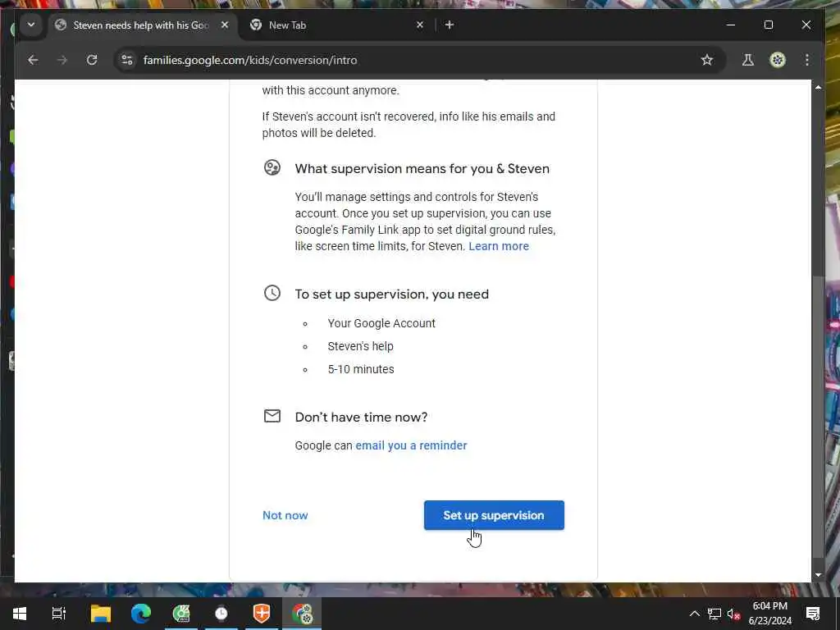The height and width of the screenshot is (630, 840).
Task: Open the Learn more link
Action: tap(499, 246)
